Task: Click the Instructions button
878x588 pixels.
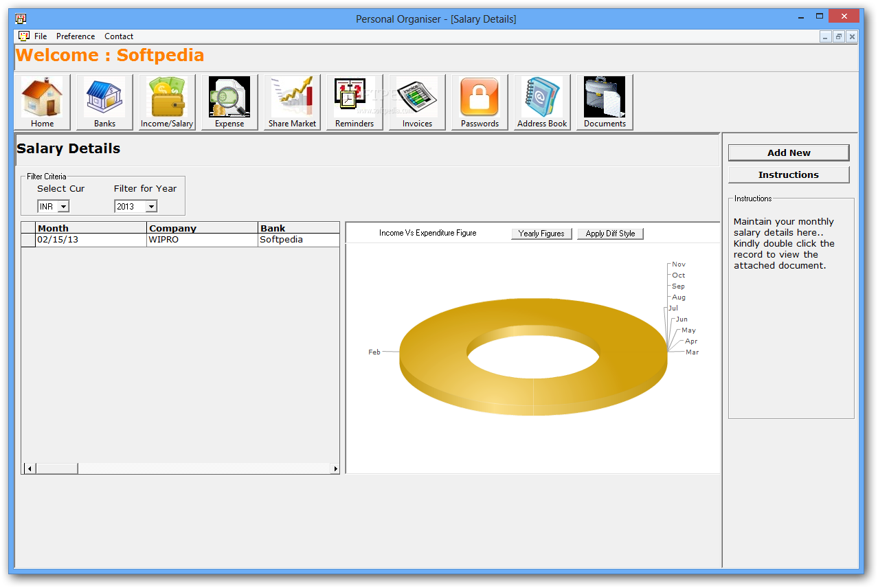Action: [x=789, y=174]
